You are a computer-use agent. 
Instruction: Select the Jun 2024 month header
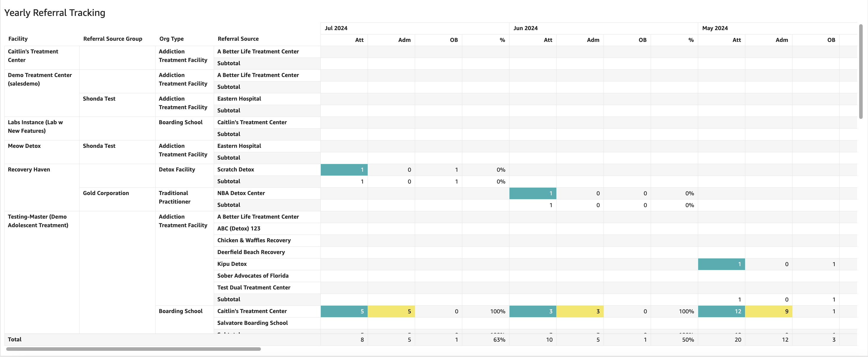pos(525,28)
